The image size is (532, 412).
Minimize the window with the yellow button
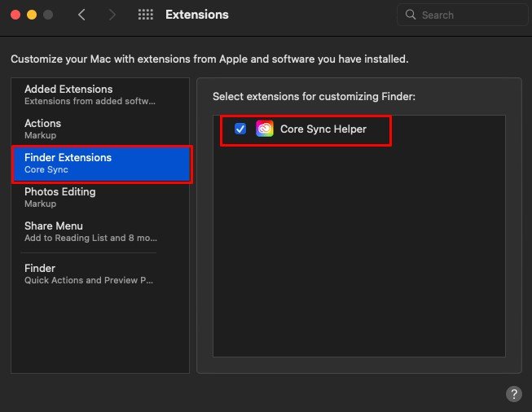coord(32,15)
